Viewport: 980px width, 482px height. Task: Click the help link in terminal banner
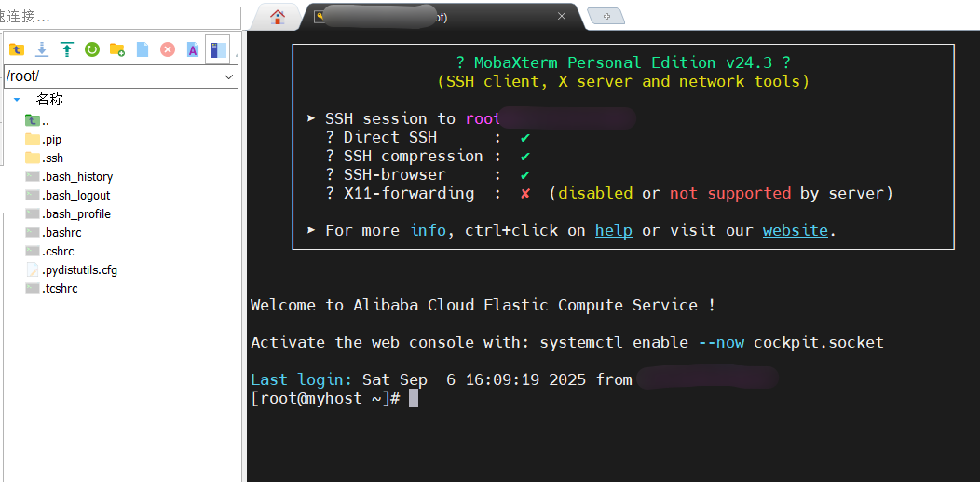(613, 230)
